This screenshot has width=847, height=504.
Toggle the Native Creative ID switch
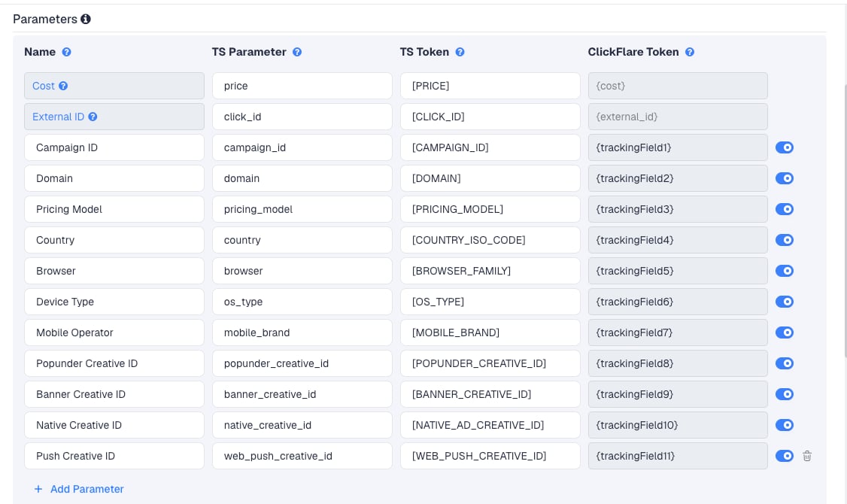click(785, 425)
